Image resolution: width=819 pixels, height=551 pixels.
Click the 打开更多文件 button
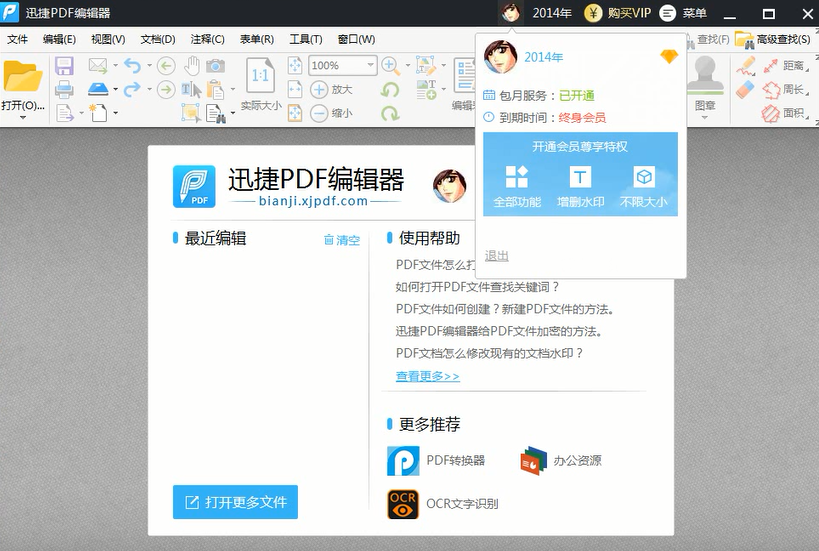coord(236,502)
